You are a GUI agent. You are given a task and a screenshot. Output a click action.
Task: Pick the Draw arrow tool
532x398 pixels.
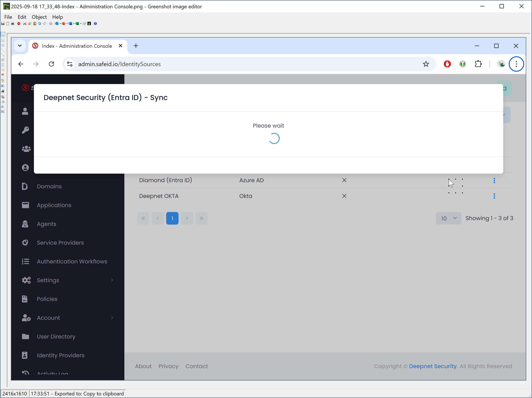tap(3, 55)
